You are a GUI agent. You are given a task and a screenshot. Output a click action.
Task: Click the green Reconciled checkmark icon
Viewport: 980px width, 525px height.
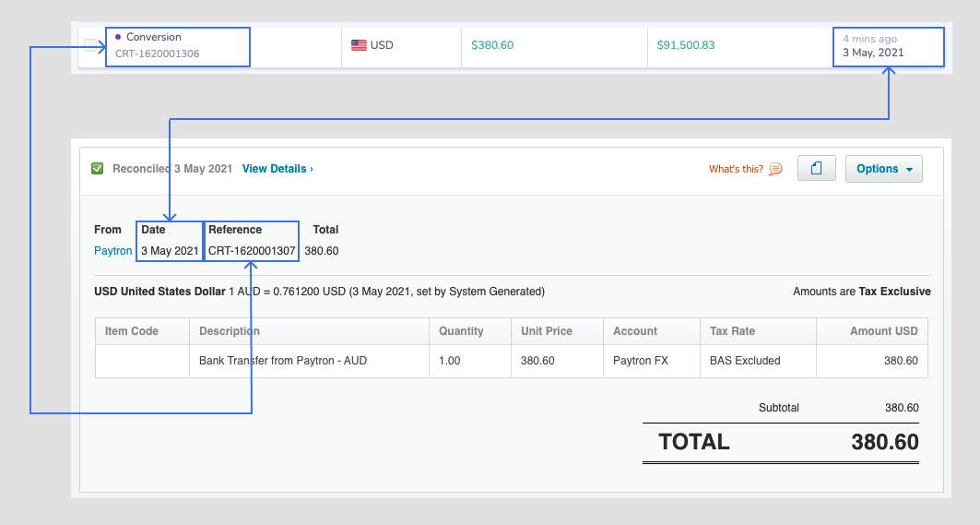click(98, 168)
